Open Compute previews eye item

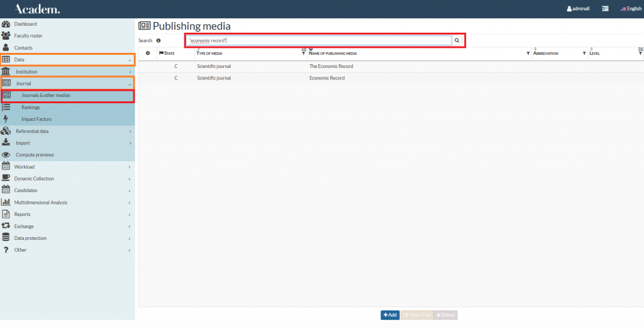pos(35,155)
